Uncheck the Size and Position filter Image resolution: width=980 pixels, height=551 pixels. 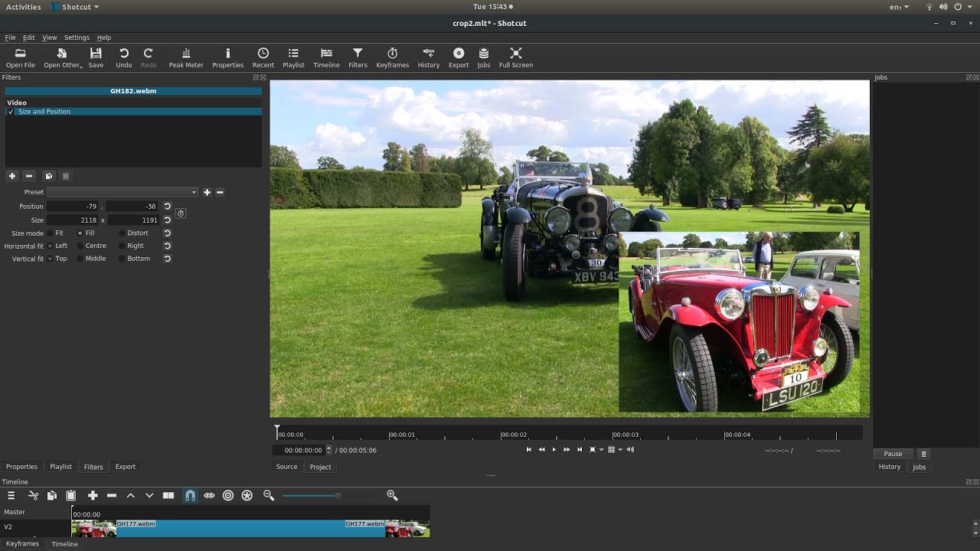click(10, 112)
